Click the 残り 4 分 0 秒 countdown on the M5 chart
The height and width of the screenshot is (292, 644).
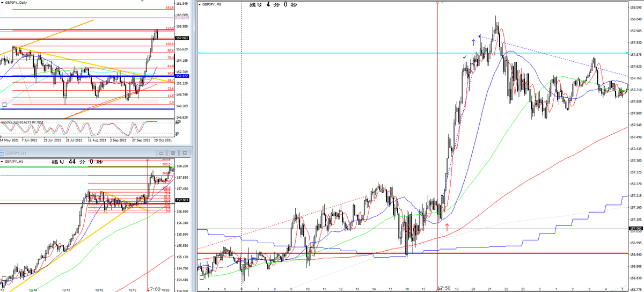273,5
